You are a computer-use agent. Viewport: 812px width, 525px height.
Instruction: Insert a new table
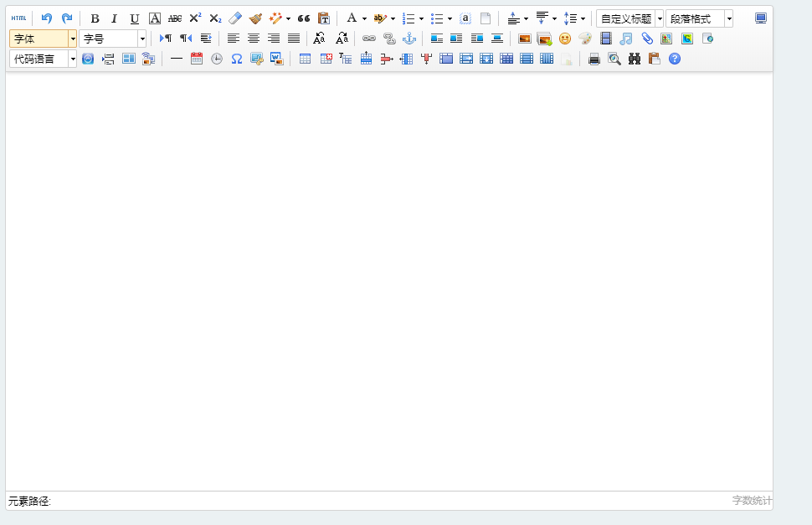[305, 59]
